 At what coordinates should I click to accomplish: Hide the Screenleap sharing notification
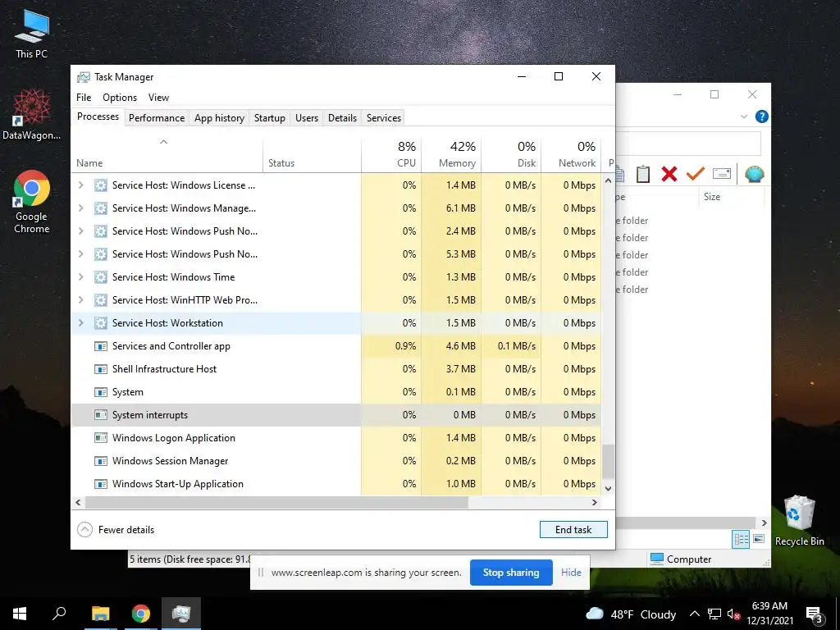click(571, 572)
